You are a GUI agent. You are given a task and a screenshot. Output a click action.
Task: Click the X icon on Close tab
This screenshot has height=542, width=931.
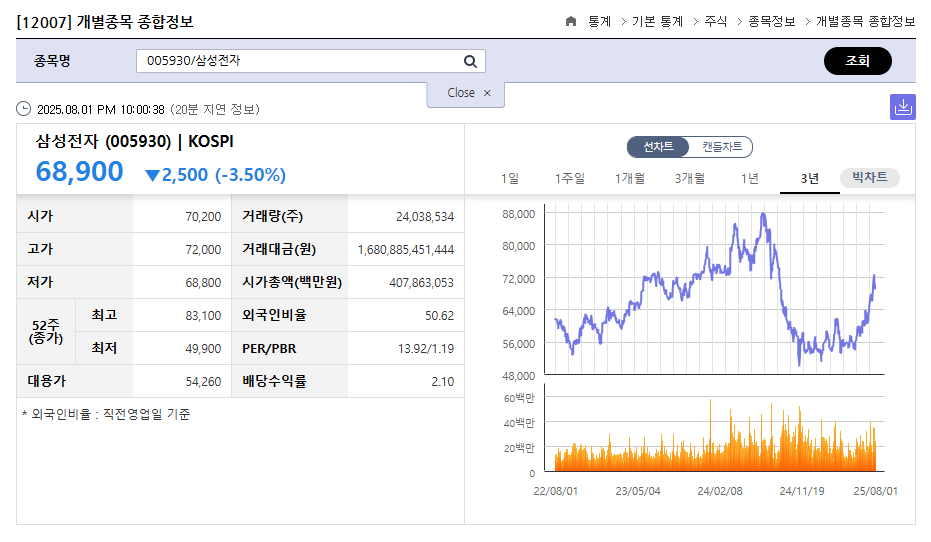tap(487, 93)
